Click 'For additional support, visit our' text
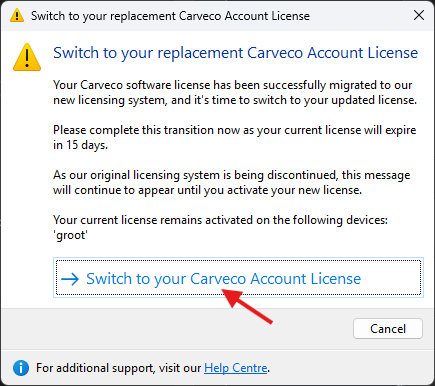This screenshot has height=386, width=435. [x=118, y=368]
